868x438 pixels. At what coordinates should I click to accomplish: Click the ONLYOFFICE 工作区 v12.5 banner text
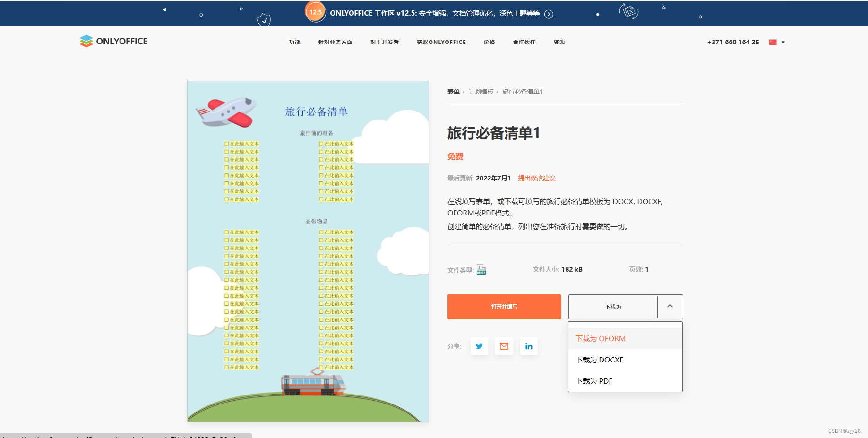(435, 13)
